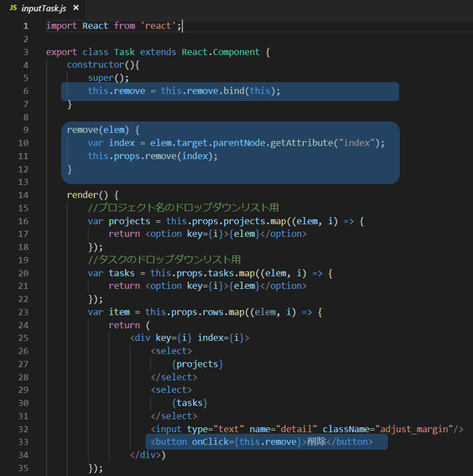The height and width of the screenshot is (476, 473).
Task: Click the class name 'Task' on line 3
Action: tap(124, 52)
